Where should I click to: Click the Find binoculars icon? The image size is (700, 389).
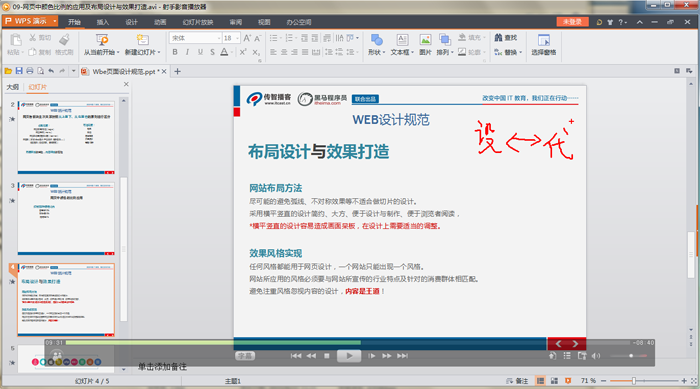point(498,38)
